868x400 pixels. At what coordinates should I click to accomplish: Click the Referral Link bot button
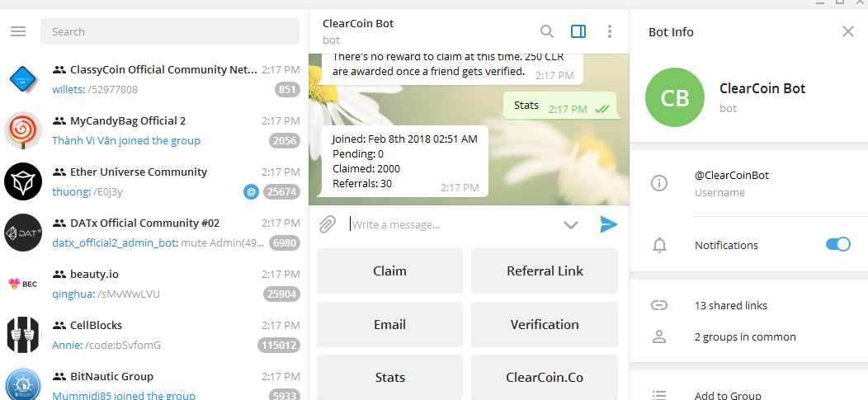[545, 271]
